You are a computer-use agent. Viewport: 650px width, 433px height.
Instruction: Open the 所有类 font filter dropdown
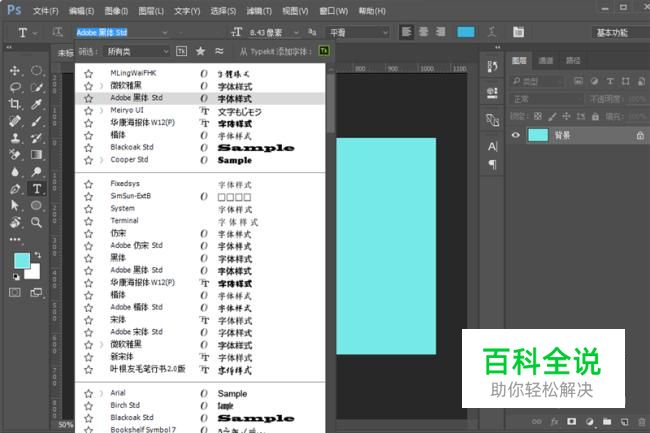(x=138, y=51)
